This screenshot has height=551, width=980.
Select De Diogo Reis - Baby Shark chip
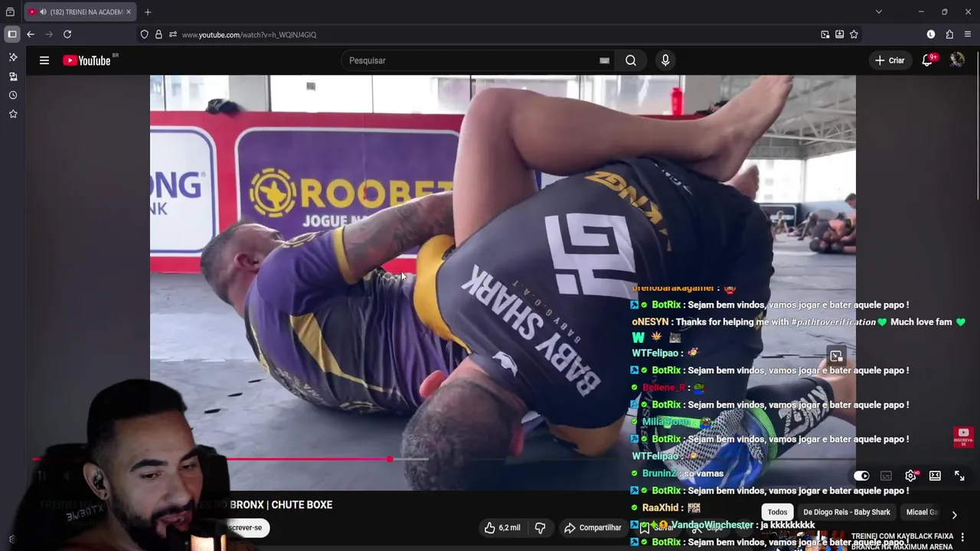[x=847, y=512]
